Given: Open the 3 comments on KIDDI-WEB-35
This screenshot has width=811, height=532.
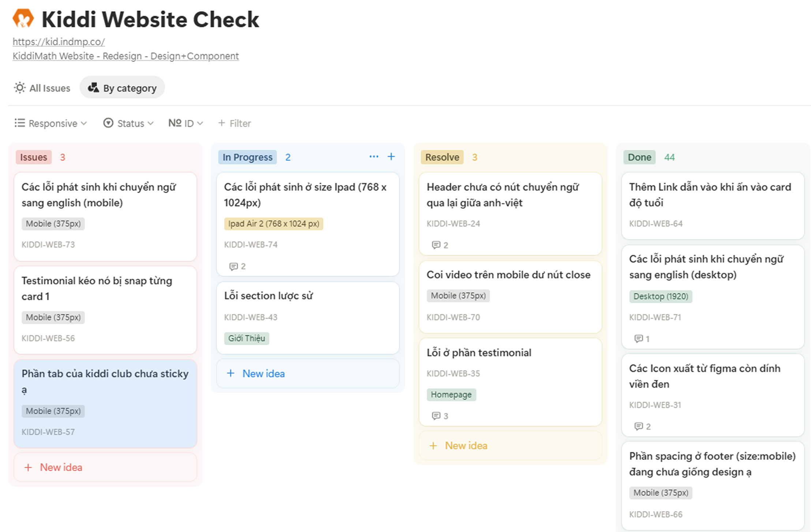Looking at the screenshot, I should 436,416.
